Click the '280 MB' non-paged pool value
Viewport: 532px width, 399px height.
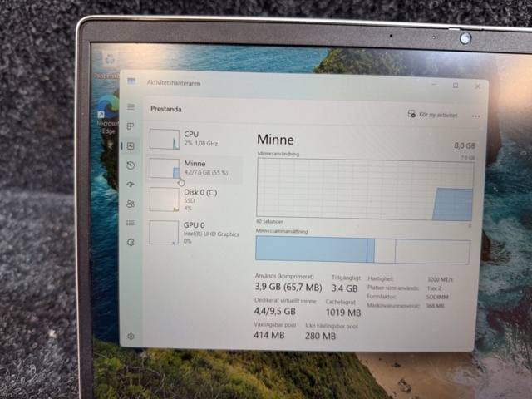pyautogui.click(x=320, y=336)
